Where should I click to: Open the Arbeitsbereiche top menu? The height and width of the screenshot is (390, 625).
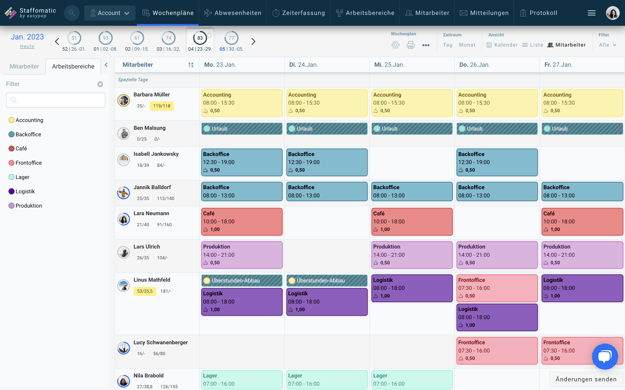tap(365, 13)
